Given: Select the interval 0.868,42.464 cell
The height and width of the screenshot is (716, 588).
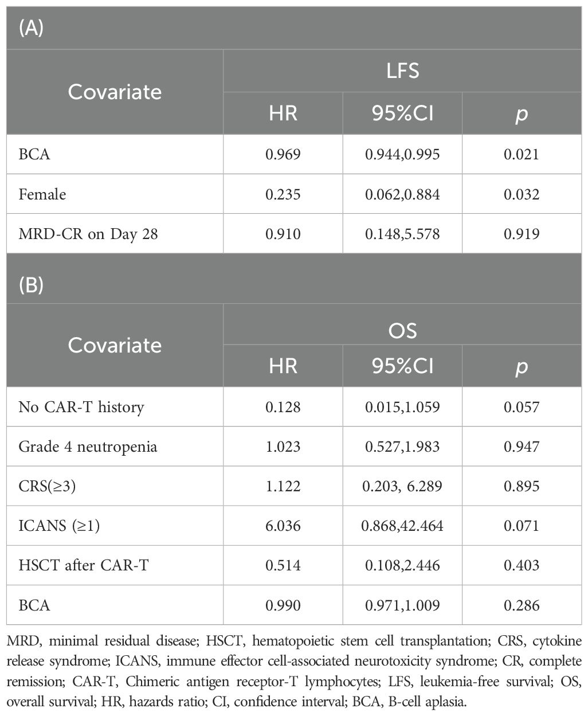Looking at the screenshot, I should pos(402,526).
